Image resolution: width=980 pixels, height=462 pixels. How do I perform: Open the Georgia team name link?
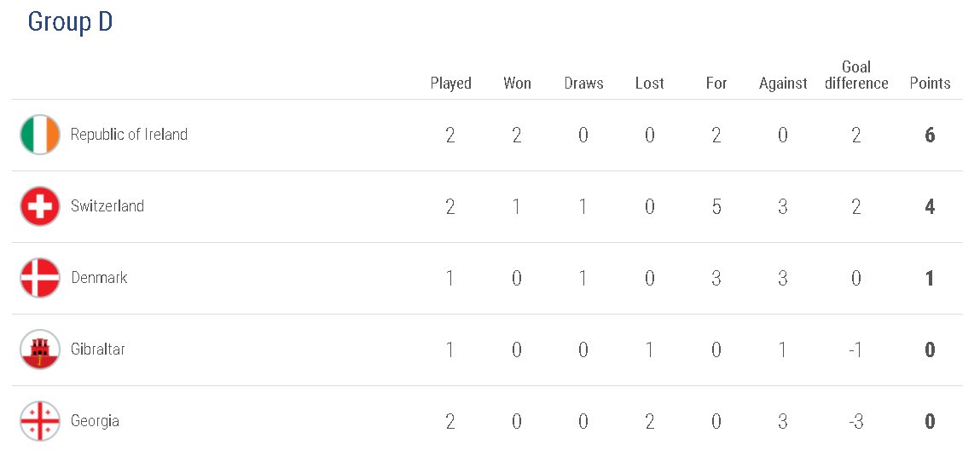[x=95, y=421]
